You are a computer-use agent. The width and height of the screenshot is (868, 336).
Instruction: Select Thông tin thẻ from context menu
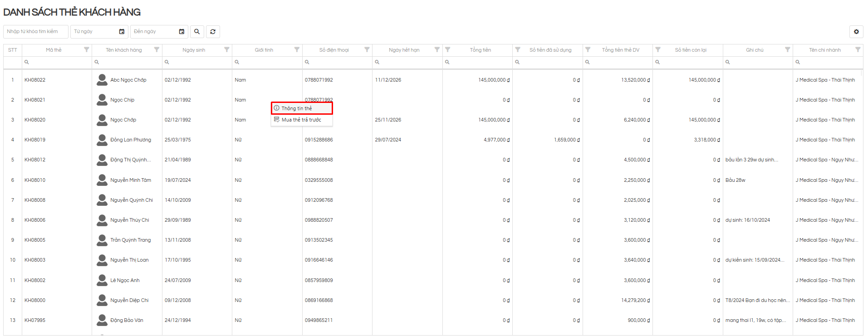(297, 108)
